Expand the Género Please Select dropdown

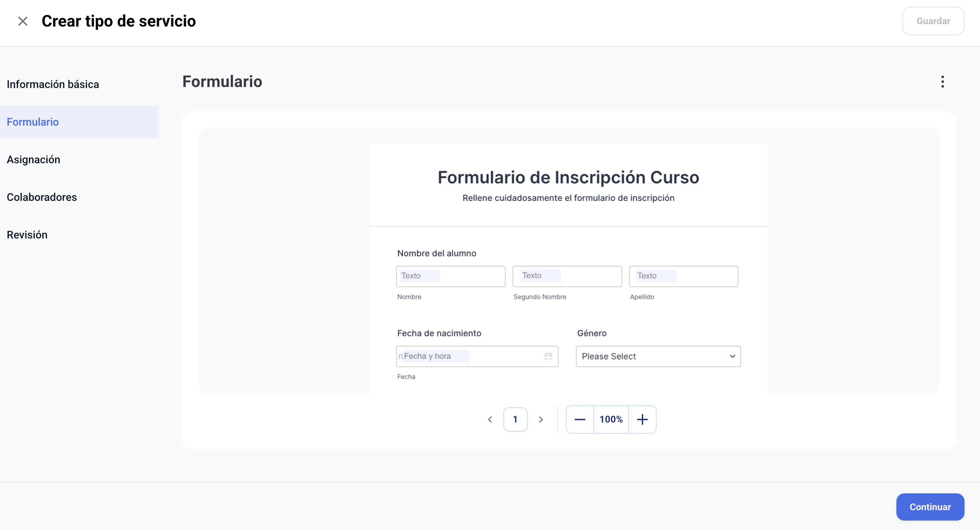[647, 356]
